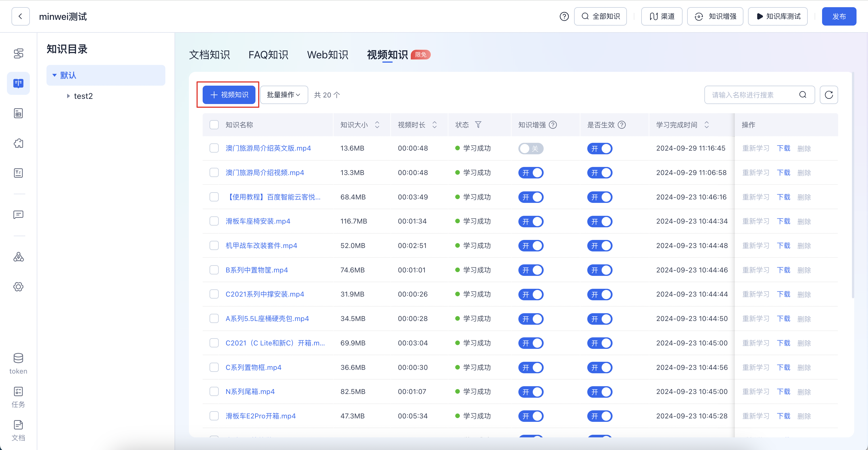Image resolution: width=868 pixels, height=450 pixels.
Task: Open the table data icon in sidebar
Action: coord(18,113)
